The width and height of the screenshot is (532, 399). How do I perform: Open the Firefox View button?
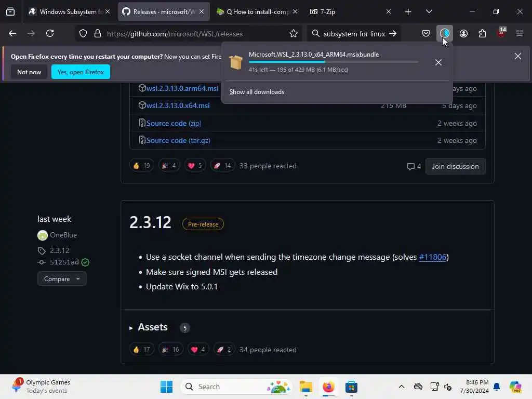[10, 11]
